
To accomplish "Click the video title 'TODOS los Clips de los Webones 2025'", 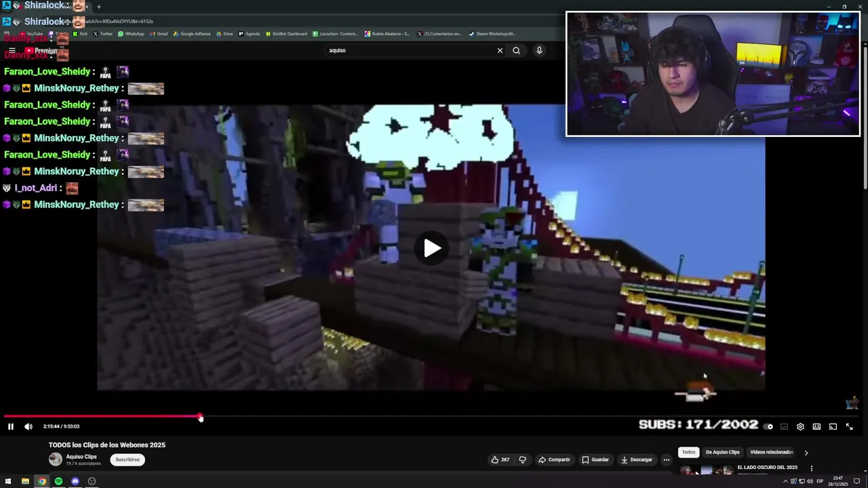I will click(107, 445).
